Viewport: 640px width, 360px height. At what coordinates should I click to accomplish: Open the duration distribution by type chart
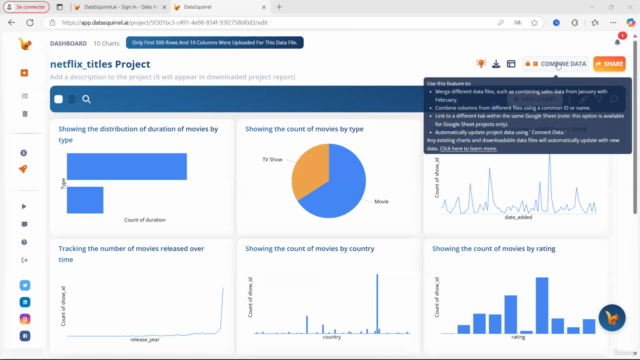click(x=142, y=177)
